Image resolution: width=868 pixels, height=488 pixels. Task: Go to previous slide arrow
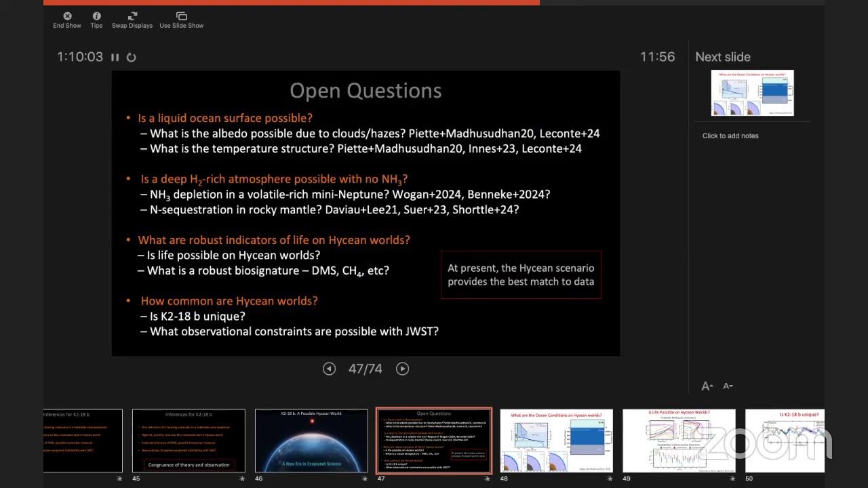(329, 369)
